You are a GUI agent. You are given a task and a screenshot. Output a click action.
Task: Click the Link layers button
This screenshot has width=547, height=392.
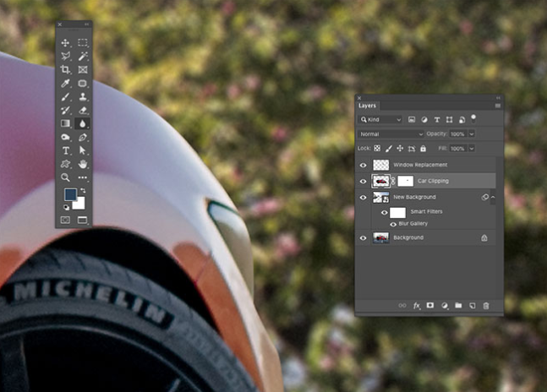point(402,306)
